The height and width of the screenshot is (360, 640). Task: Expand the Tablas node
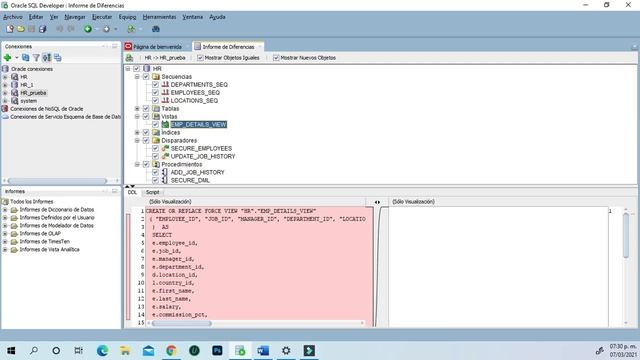137,109
